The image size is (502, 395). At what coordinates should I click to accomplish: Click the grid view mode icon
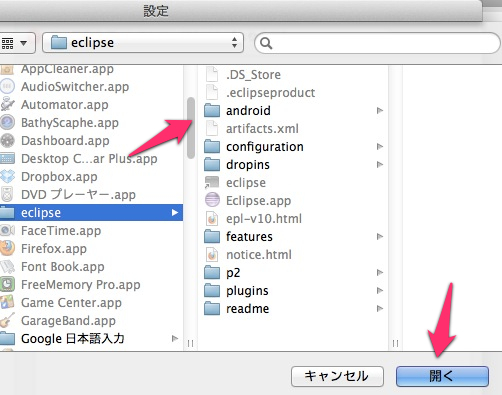pos(7,43)
